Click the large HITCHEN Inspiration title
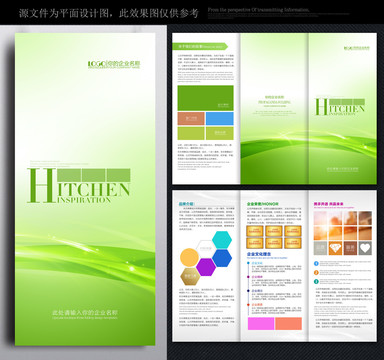384x360 pixels. [x=78, y=186]
